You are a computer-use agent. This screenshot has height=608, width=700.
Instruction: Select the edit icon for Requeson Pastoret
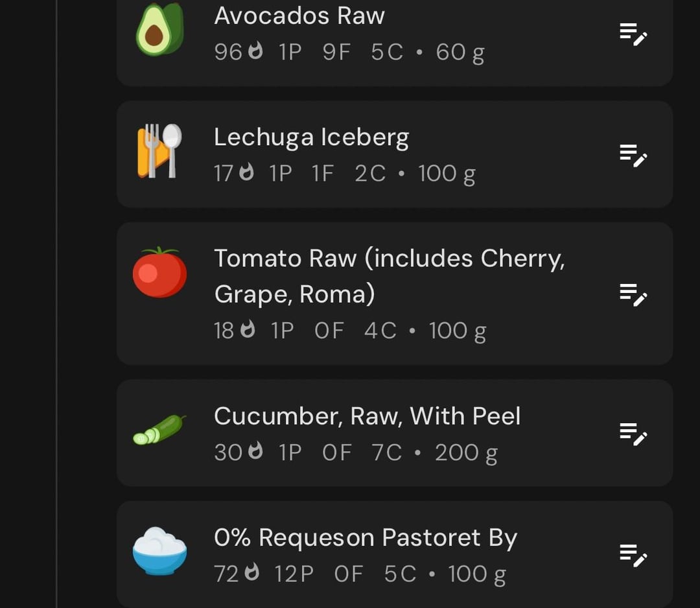633,555
